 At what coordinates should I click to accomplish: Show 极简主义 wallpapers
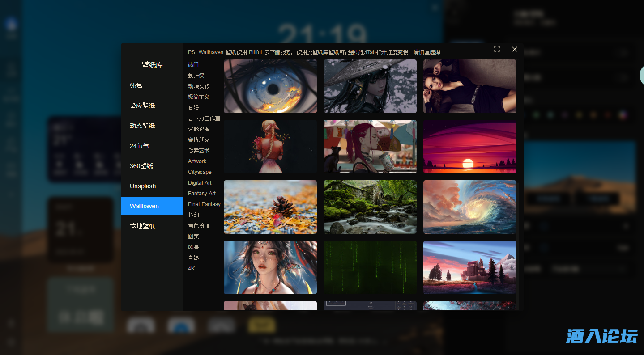click(x=199, y=97)
